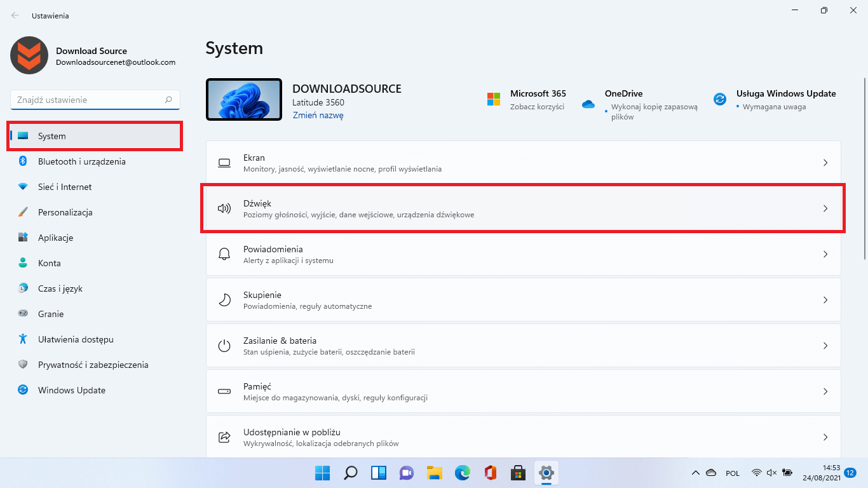
Task: Expand the Zasilanie & bateria chevron
Action: click(x=825, y=346)
